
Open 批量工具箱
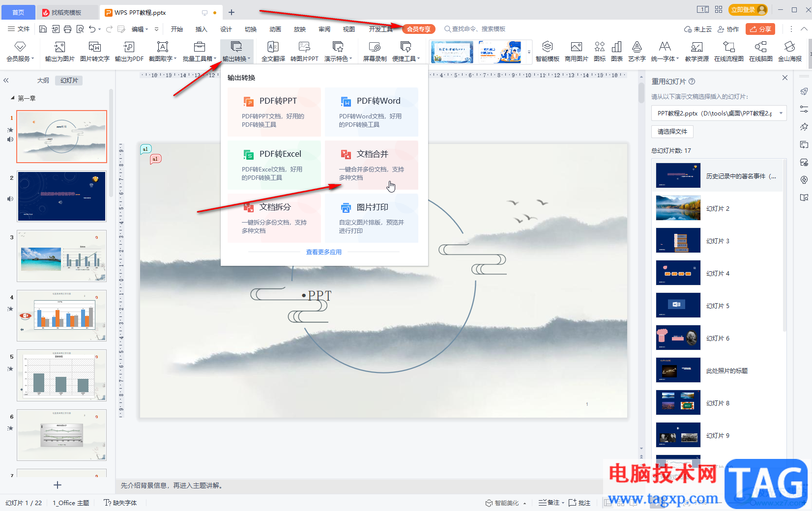coord(200,52)
